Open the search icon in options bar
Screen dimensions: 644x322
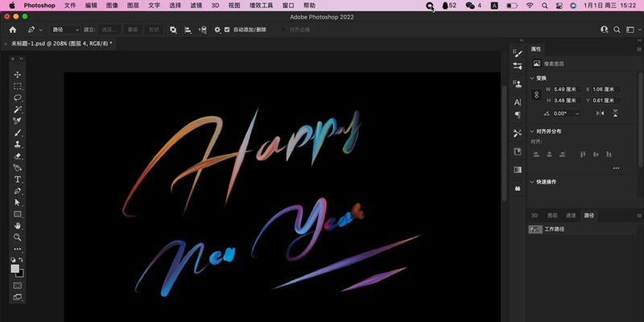coord(617,30)
